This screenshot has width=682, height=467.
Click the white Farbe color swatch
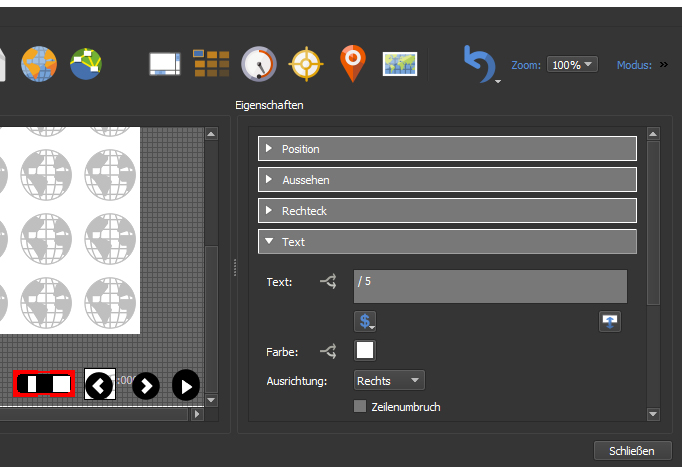[x=366, y=351]
